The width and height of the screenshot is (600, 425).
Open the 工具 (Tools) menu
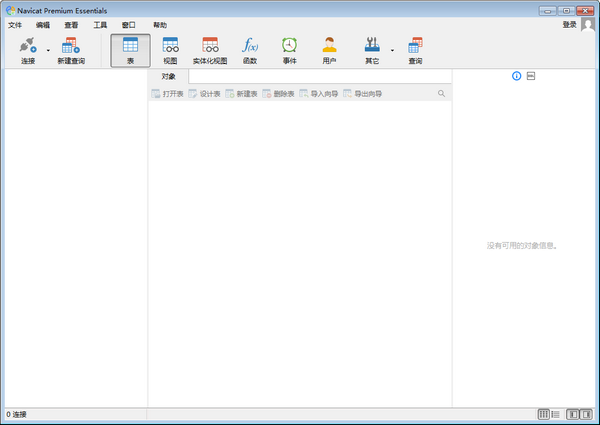click(x=100, y=24)
